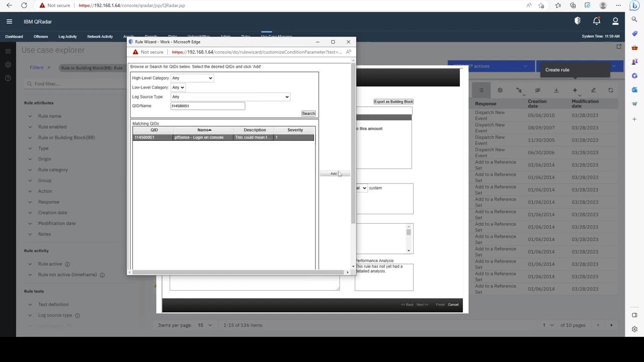Open Edge sidebar settings gear
The width and height of the screenshot is (644, 362).
[x=634, y=329]
